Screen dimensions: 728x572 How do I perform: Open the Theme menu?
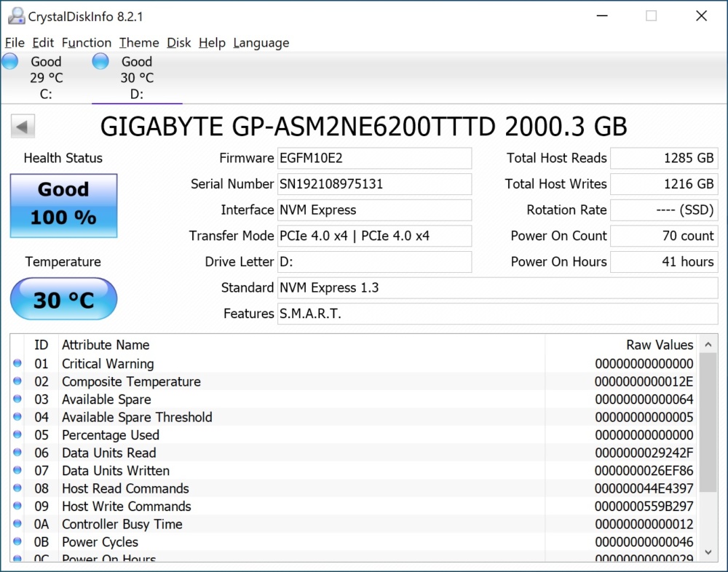click(139, 43)
